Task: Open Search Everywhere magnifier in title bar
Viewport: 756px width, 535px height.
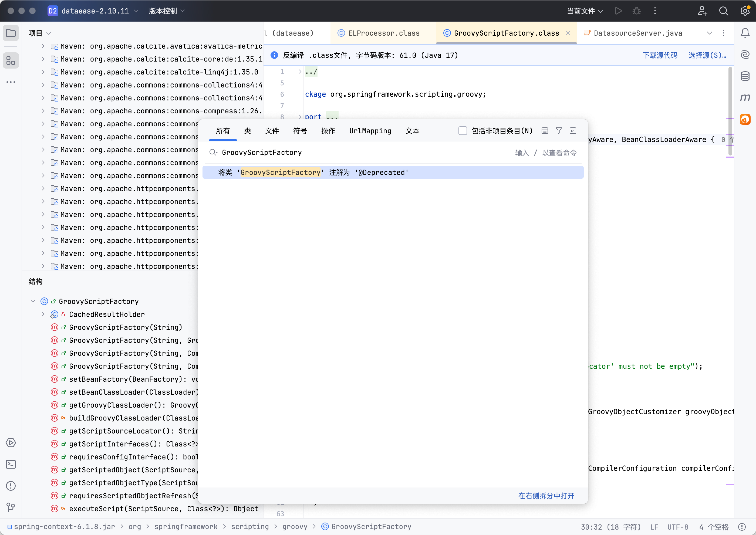Action: point(724,11)
